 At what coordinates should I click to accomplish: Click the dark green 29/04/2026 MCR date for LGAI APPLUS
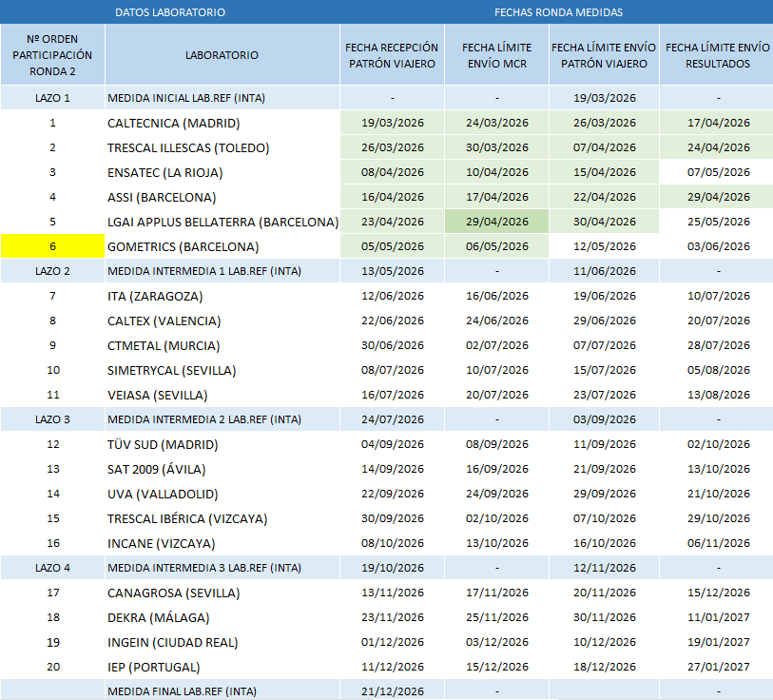pos(497,222)
